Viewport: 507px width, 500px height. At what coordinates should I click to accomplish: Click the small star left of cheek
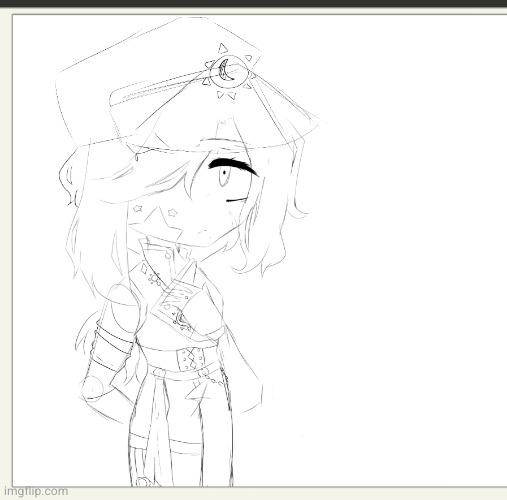pos(137,209)
